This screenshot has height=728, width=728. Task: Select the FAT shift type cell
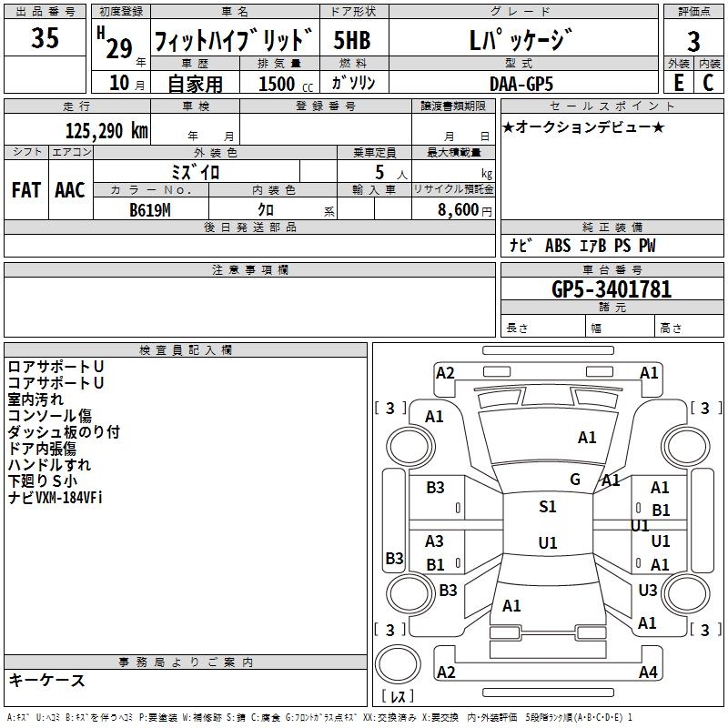(x=25, y=190)
